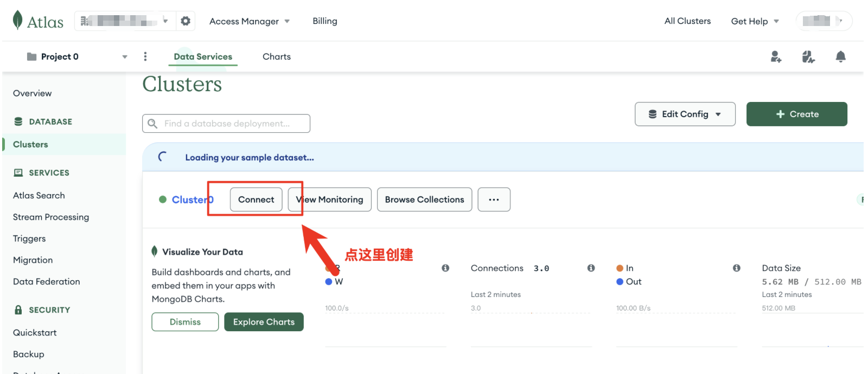Click the SECURITY lock icon

pos(18,309)
